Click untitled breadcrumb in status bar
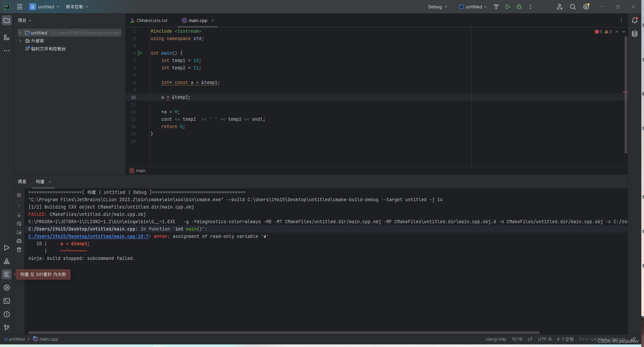Viewport: 644px width, 347px height. coord(15,339)
